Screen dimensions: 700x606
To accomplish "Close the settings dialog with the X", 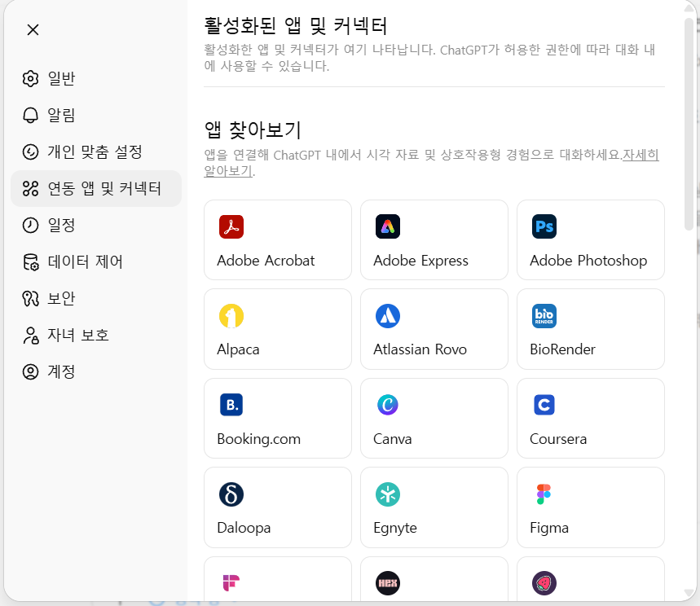I will click(x=33, y=30).
